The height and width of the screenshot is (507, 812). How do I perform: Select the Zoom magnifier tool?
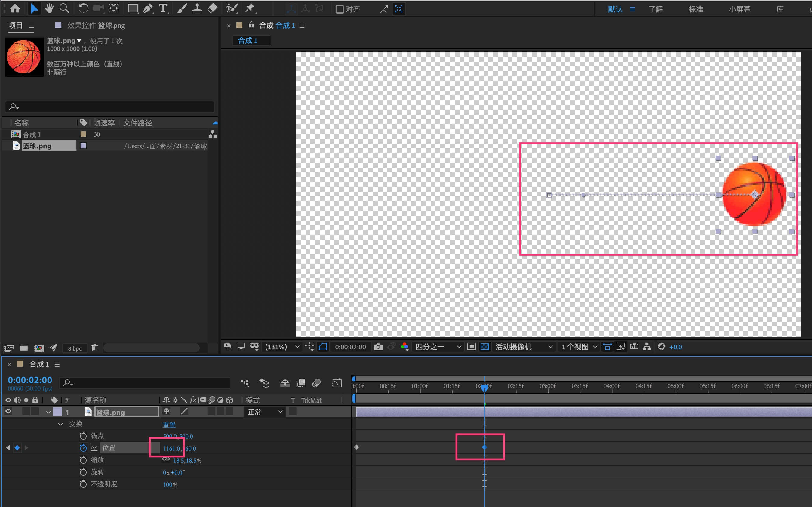click(64, 8)
